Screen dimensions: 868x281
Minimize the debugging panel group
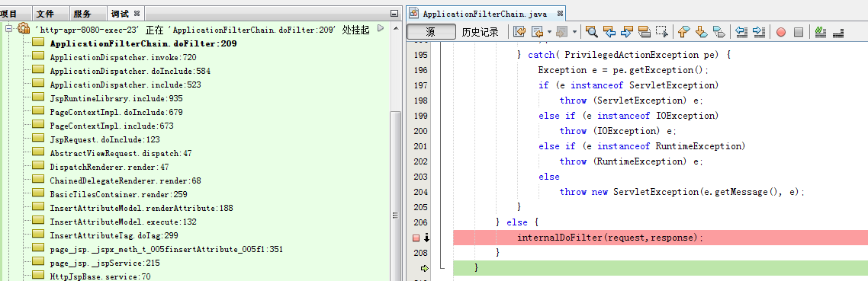click(x=394, y=13)
